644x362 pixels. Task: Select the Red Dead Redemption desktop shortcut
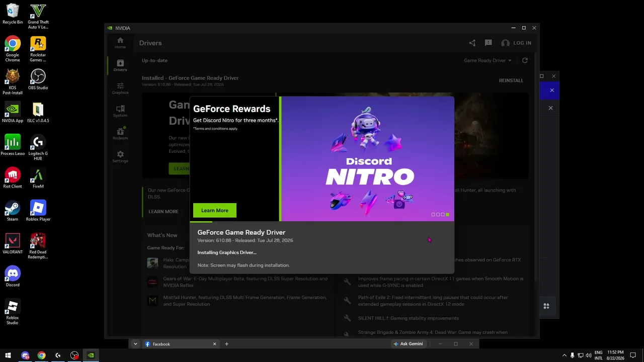pyautogui.click(x=38, y=246)
